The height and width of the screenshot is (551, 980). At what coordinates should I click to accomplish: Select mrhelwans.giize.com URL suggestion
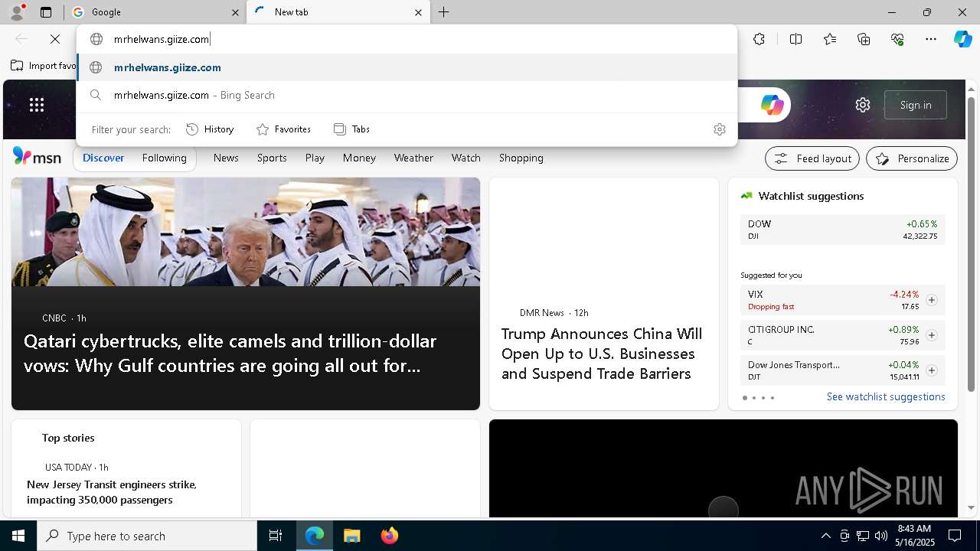coord(407,67)
